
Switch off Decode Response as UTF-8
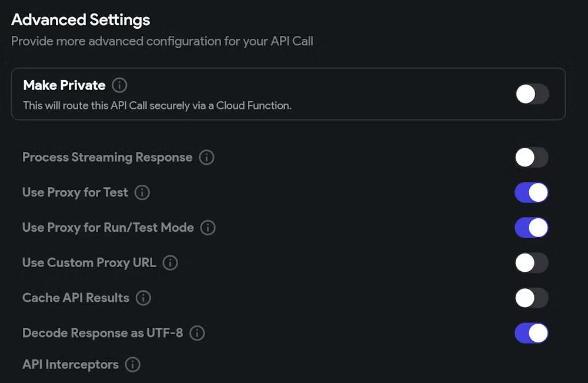(x=532, y=333)
